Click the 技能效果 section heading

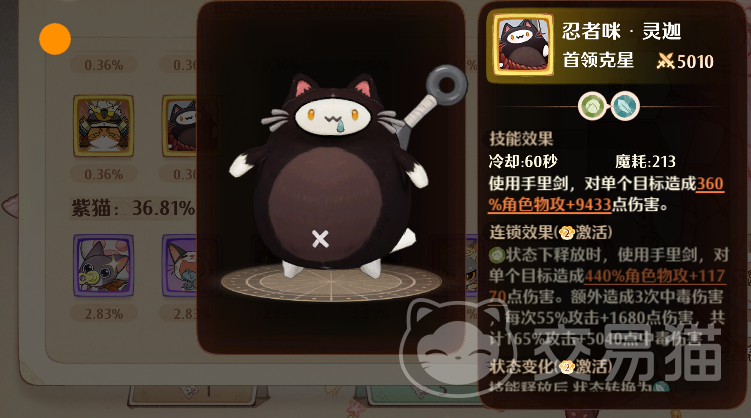coord(521,139)
